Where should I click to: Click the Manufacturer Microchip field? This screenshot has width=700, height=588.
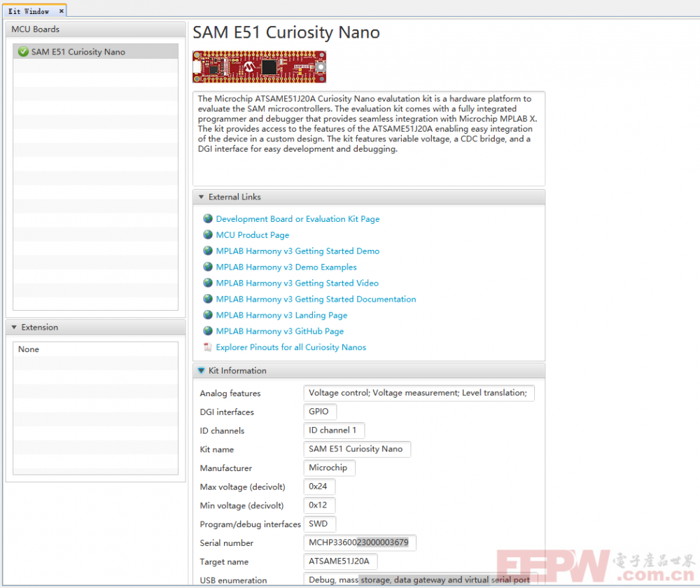(x=330, y=468)
